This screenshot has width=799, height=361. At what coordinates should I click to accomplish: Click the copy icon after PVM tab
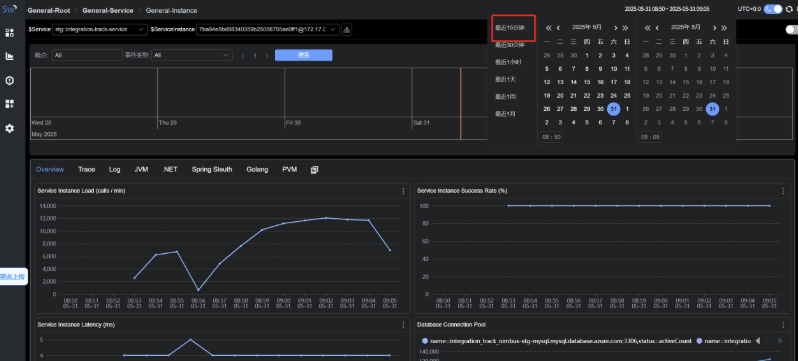pos(314,170)
